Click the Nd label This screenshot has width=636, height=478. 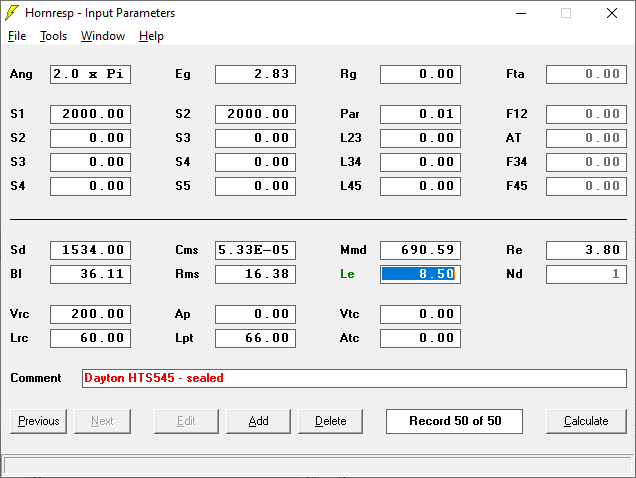coord(514,274)
